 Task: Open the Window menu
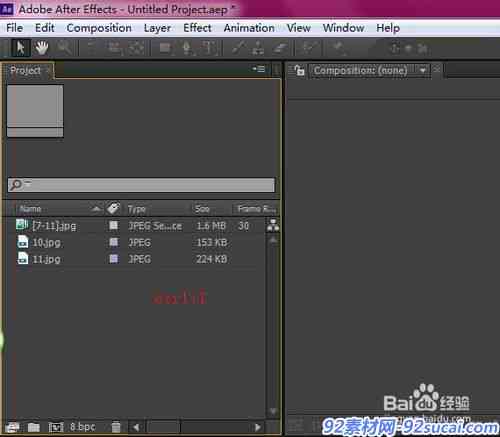point(343,28)
